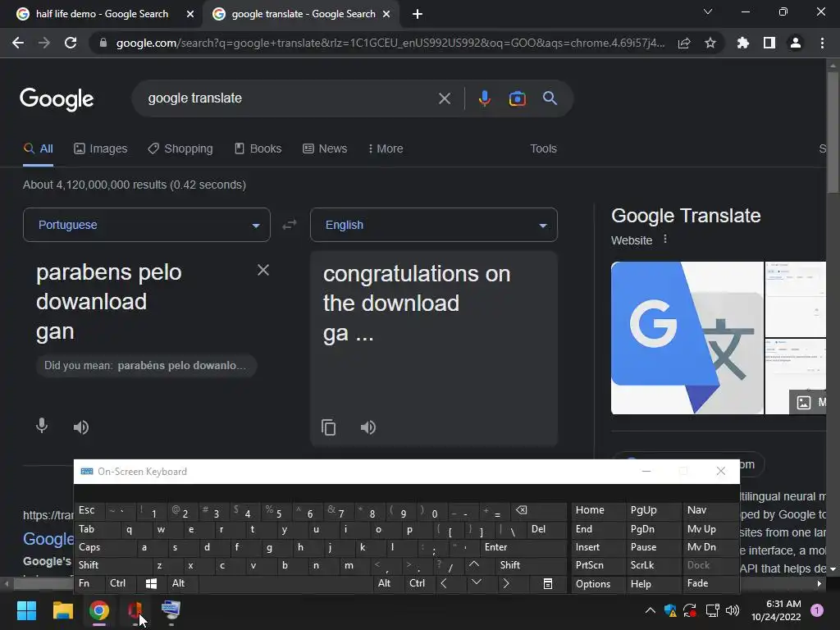Open volume control in system tray
The width and height of the screenshot is (840, 630).
click(x=733, y=610)
